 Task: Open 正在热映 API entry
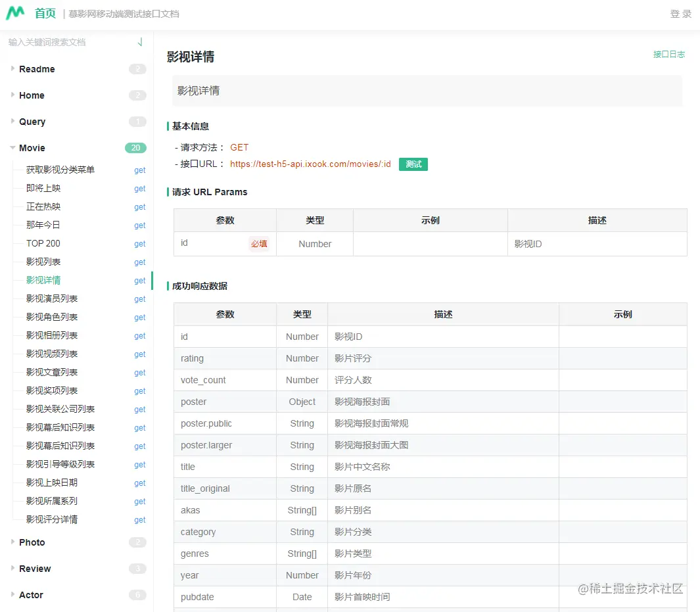tap(43, 206)
